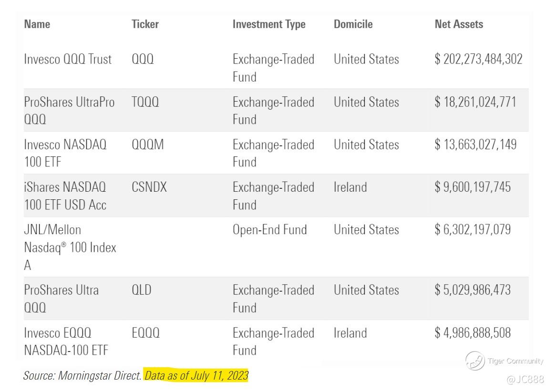555x392 pixels.
Task: Select the Invesco QQQ Trust fund name
Action: pyautogui.click(x=68, y=60)
